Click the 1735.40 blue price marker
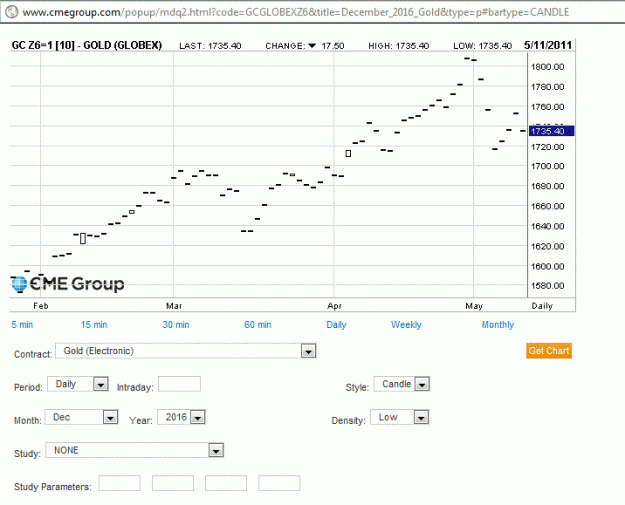Viewport: 625px width, 505px height. click(x=551, y=131)
